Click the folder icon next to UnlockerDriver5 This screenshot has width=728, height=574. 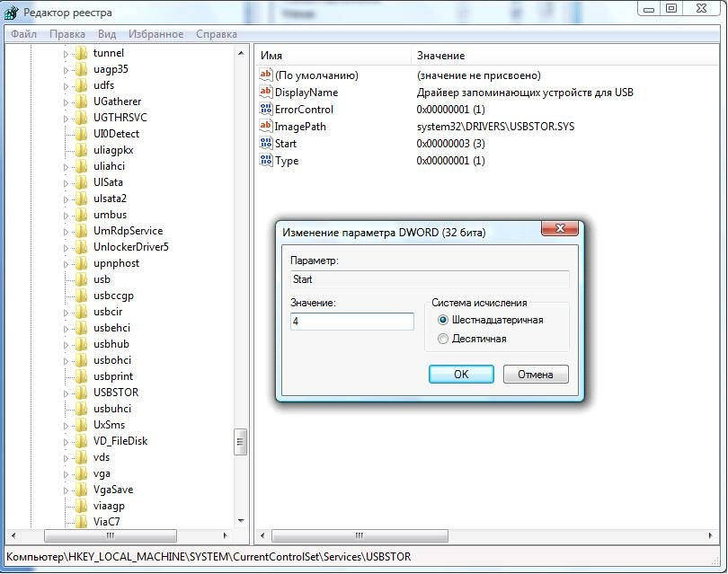(x=81, y=247)
